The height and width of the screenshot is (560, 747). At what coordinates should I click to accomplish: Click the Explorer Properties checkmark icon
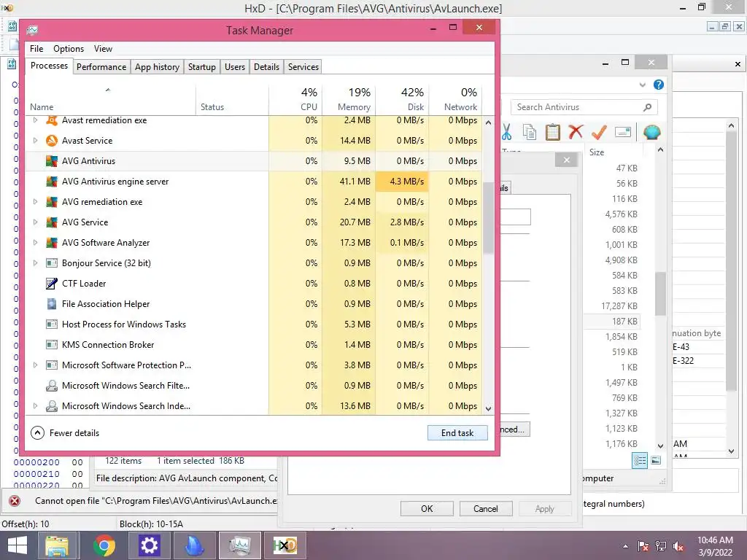599,132
